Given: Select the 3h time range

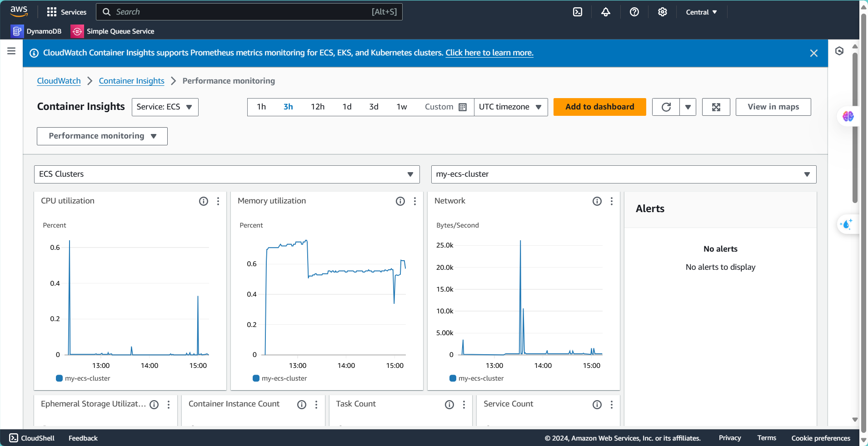Looking at the screenshot, I should [x=288, y=107].
